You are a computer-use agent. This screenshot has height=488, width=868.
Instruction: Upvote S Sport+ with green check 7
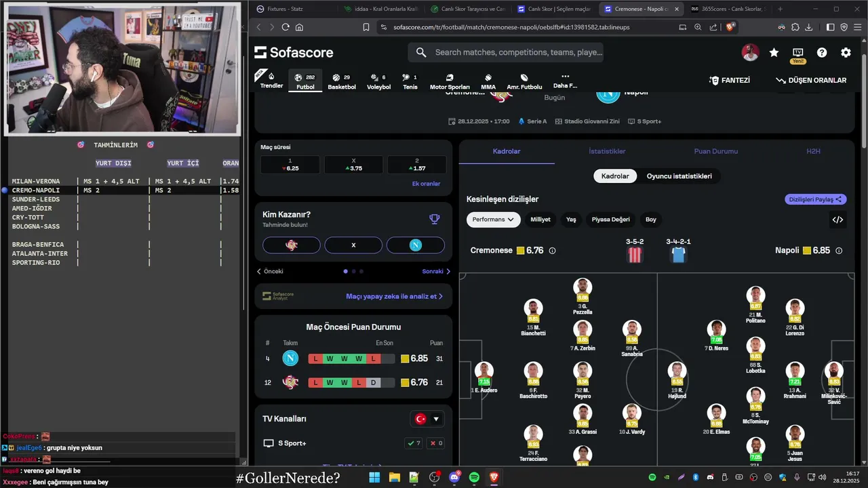[413, 443]
